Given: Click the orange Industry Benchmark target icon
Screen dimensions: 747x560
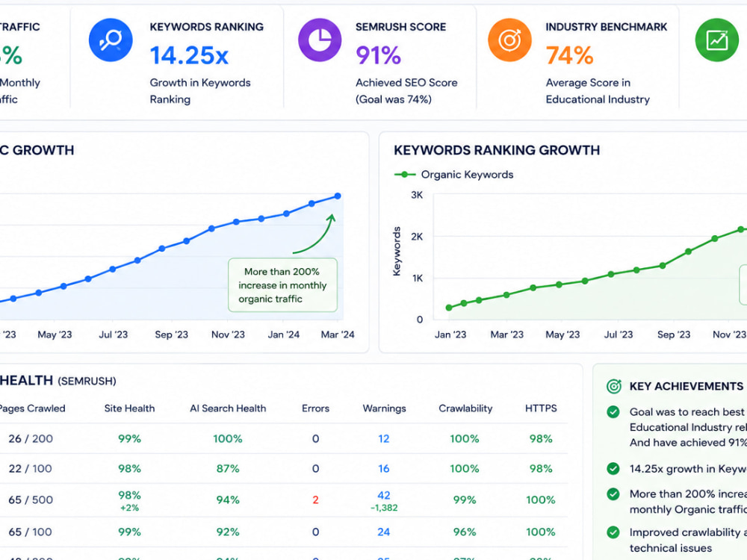Looking at the screenshot, I should (x=509, y=40).
